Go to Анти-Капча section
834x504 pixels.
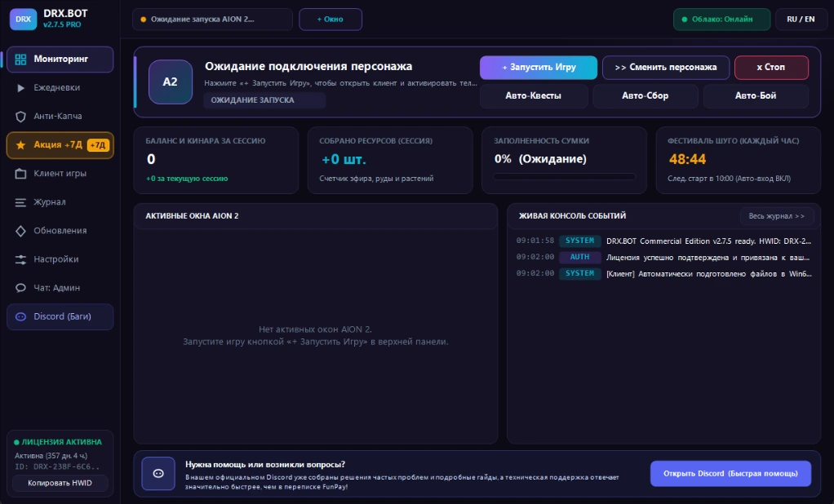60,117
